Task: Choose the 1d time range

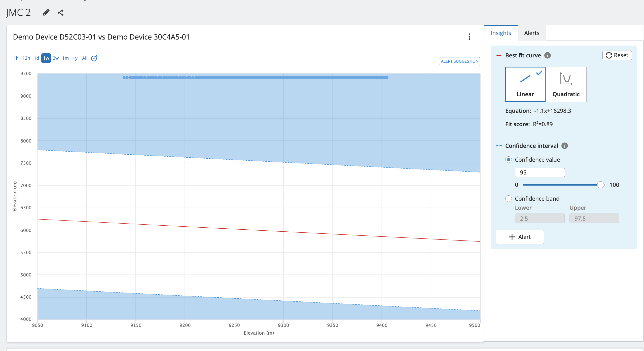Action: [x=36, y=58]
